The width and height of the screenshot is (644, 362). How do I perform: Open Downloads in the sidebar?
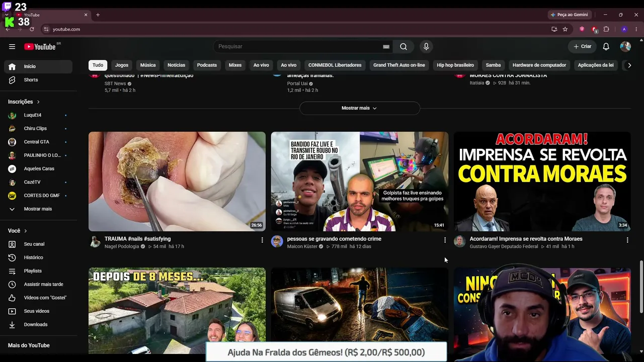[38, 324]
